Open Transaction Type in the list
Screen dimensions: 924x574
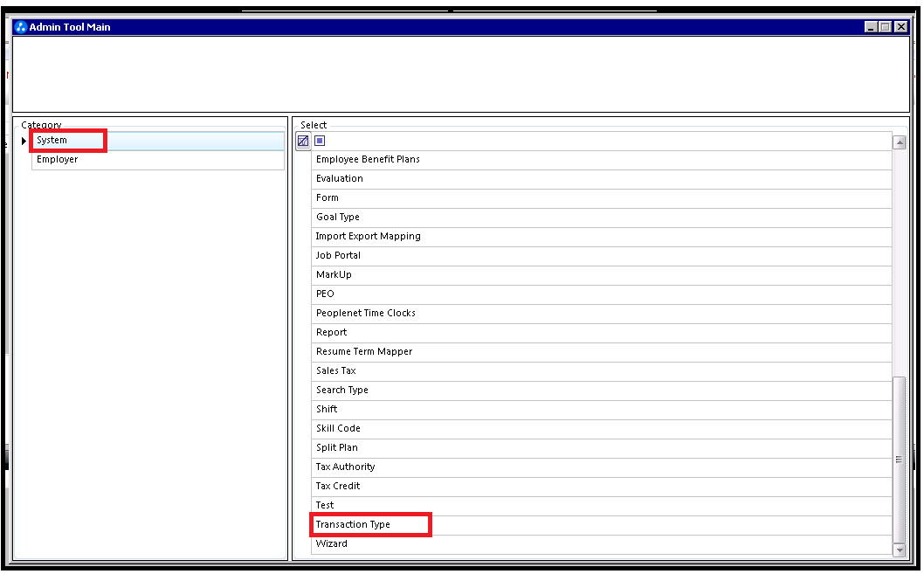point(353,525)
